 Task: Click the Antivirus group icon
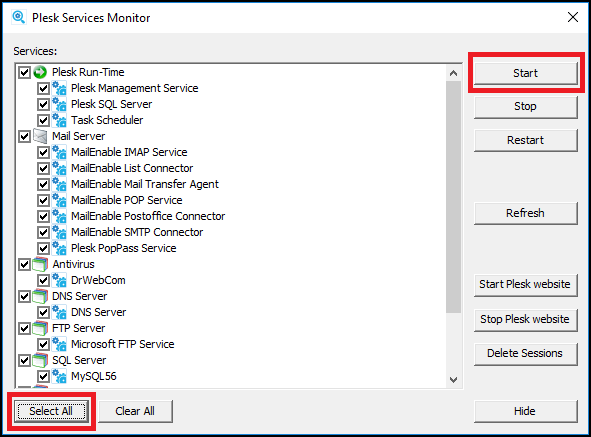[40, 264]
